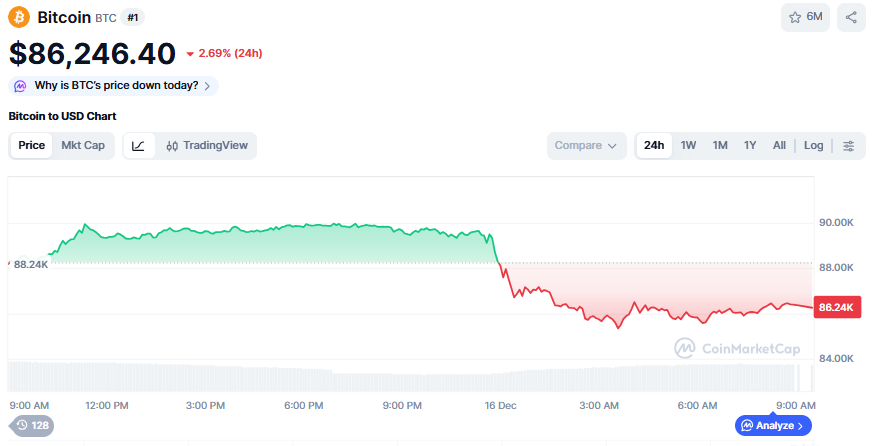Open the Analyze button chevron
The image size is (875, 446).
[800, 426]
